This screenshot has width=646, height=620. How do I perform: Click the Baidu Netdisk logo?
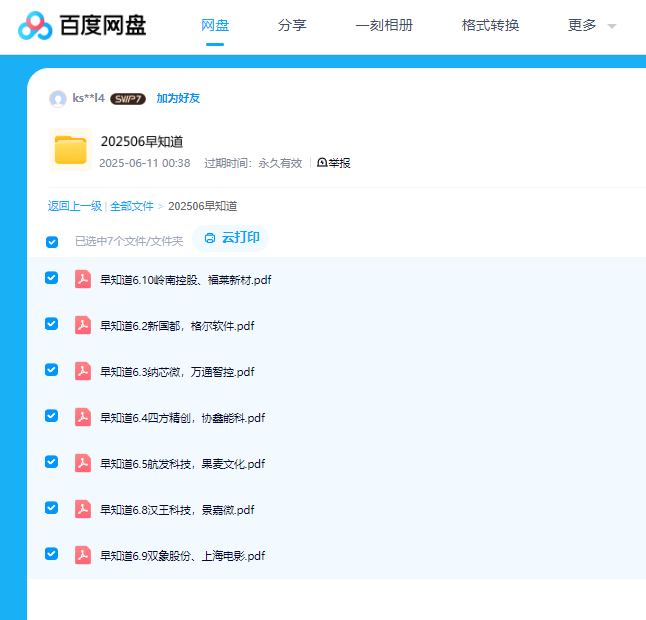82,26
